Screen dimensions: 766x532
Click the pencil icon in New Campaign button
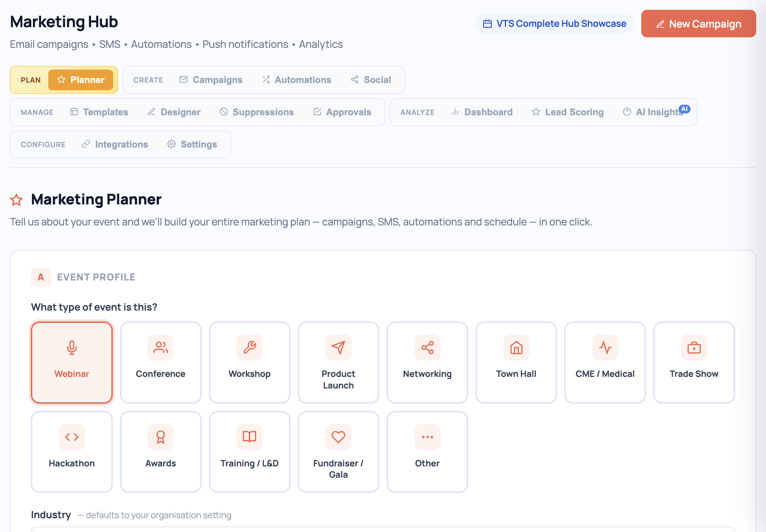click(x=660, y=24)
